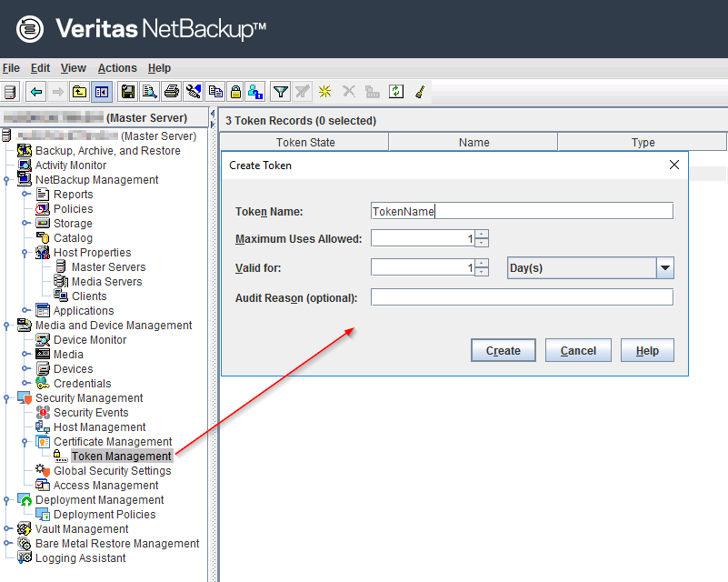Click the padlock toolbar icon

click(x=235, y=92)
